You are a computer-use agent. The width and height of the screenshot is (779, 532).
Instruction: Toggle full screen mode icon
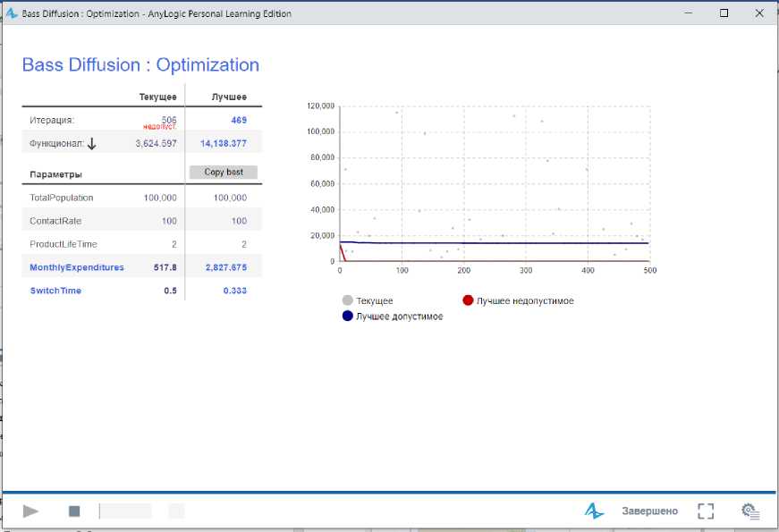pyautogui.click(x=706, y=511)
